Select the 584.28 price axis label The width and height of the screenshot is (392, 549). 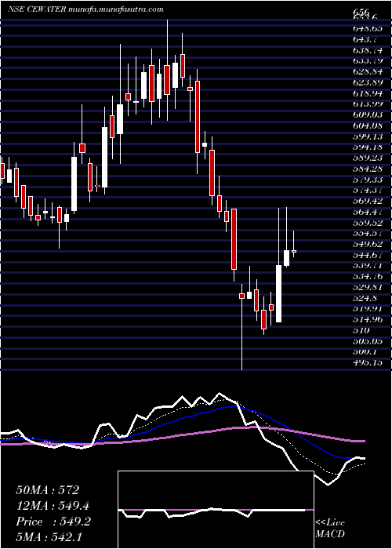click(366, 169)
